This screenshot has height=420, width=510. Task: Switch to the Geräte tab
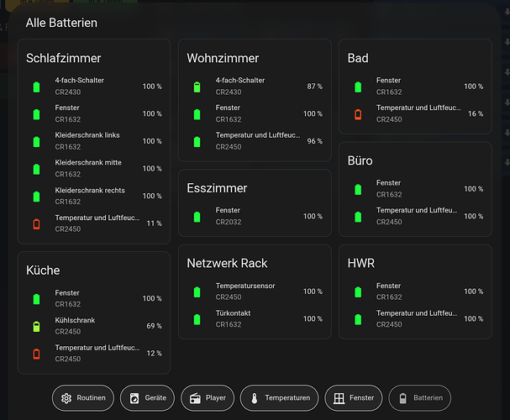147,398
